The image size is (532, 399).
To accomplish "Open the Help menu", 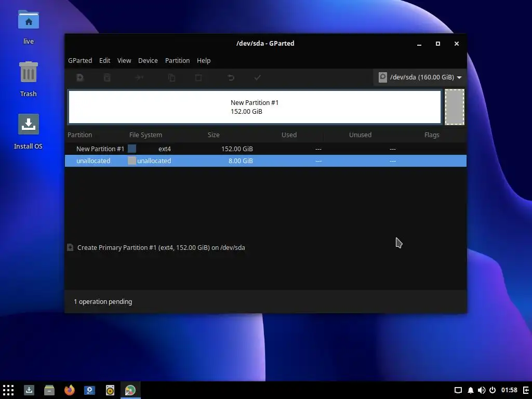I will click(x=204, y=60).
